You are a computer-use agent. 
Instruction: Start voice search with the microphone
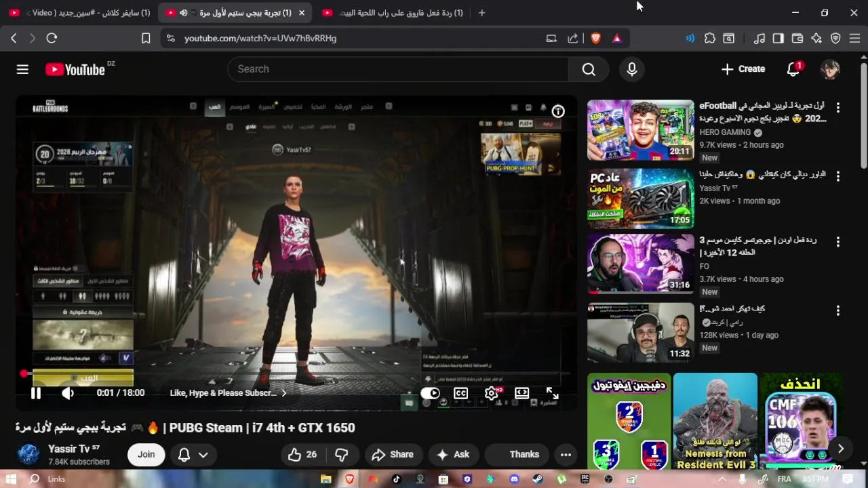[x=632, y=69]
